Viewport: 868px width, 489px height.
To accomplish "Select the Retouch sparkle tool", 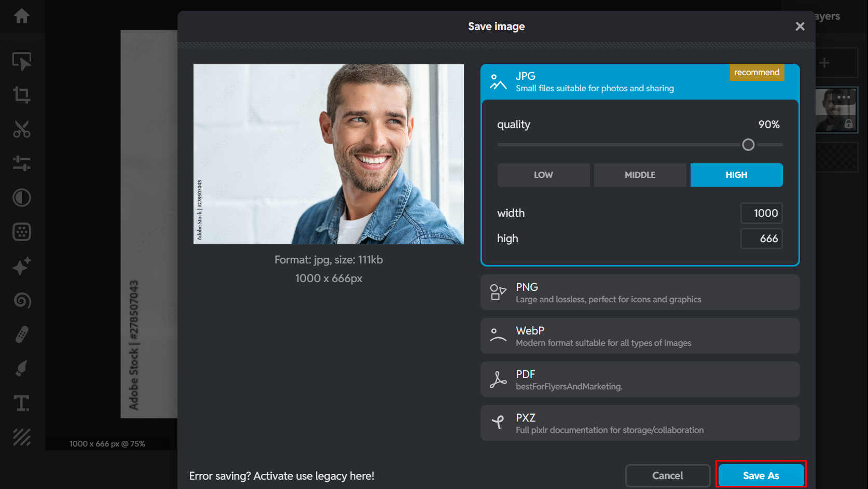I will pos(22,266).
